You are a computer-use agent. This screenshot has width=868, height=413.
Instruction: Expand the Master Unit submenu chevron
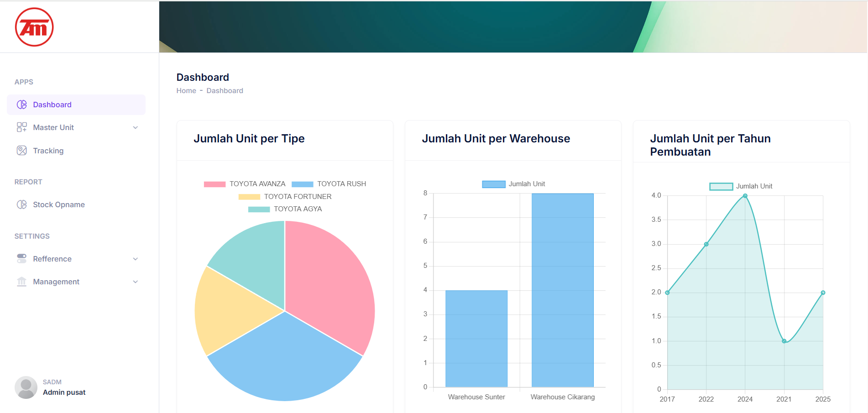coord(136,128)
